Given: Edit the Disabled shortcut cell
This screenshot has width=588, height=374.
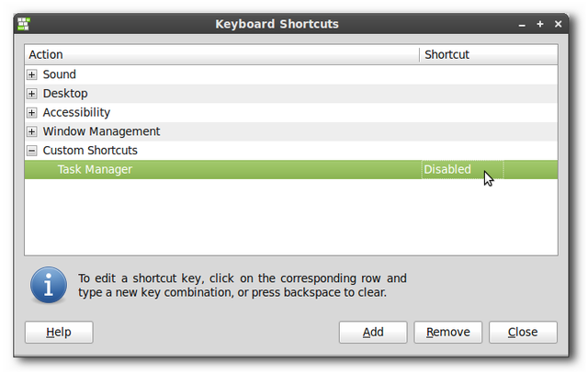Looking at the screenshot, I should pos(462,170).
